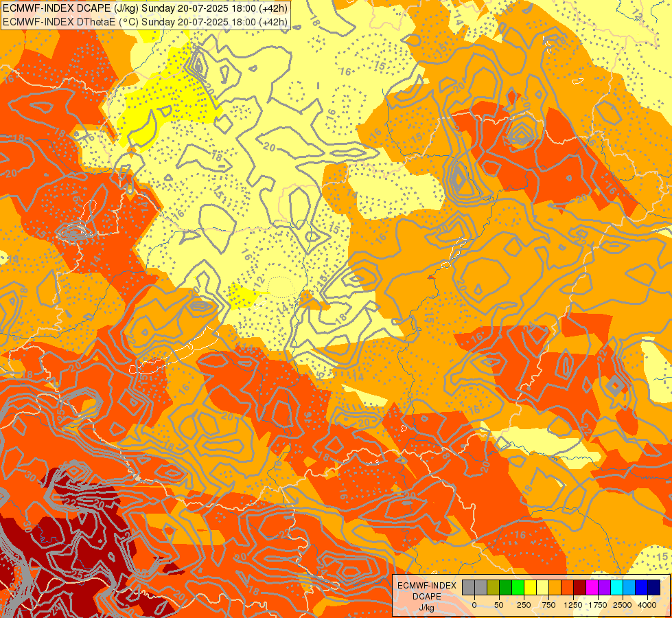Click the legend value 250

point(524,605)
